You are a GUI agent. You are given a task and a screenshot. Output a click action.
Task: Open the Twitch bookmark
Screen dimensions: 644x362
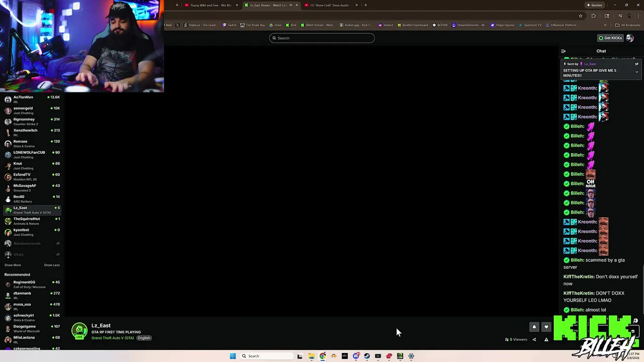pos(229,25)
